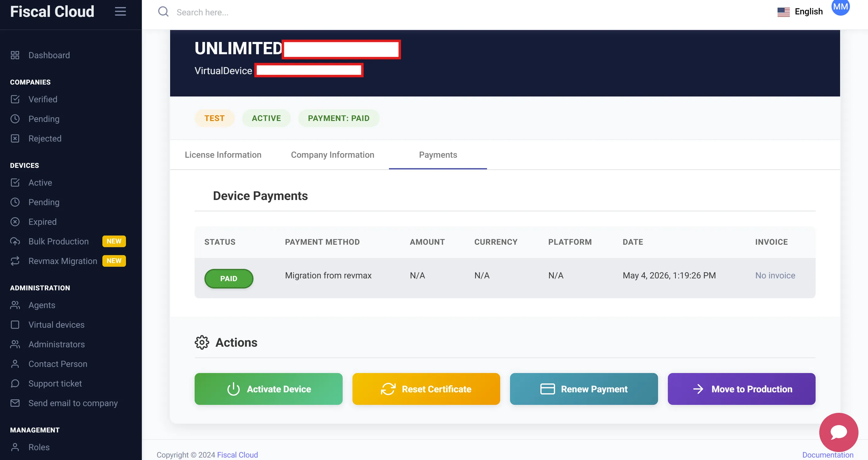This screenshot has height=460, width=868.
Task: Open Send email to company item
Action: tap(73, 403)
